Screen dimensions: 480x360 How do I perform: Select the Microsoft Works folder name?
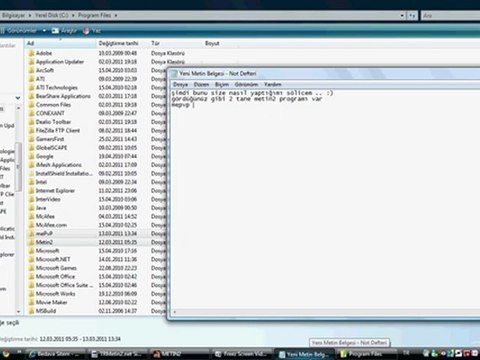pos(55,294)
